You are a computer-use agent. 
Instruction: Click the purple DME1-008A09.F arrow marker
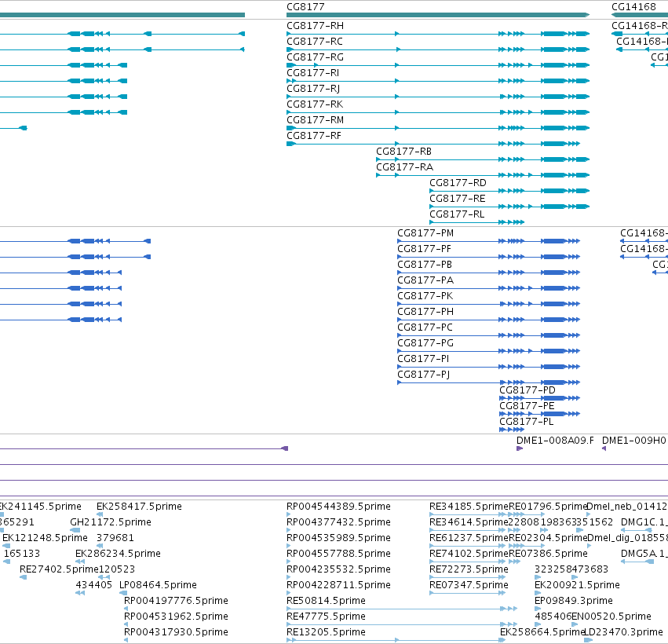[520, 448]
